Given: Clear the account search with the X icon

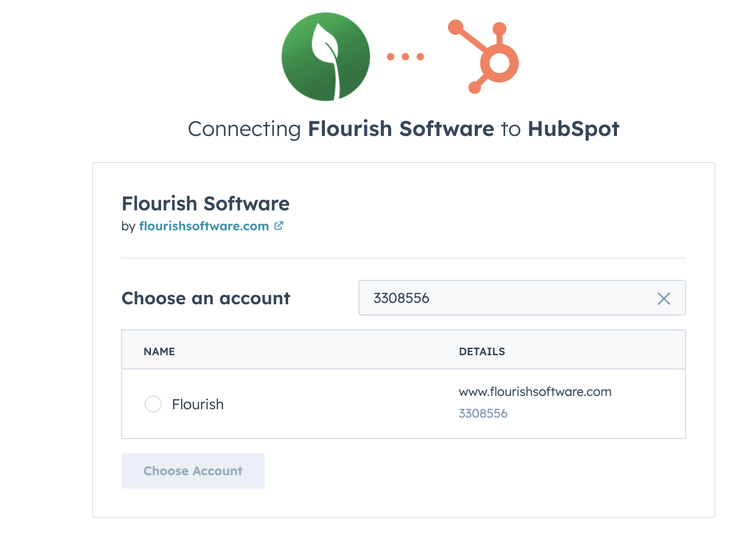Looking at the screenshot, I should click(663, 298).
